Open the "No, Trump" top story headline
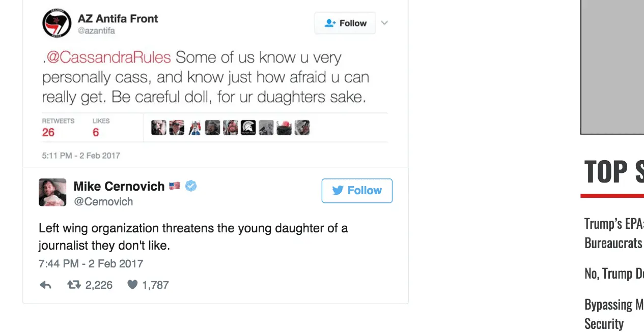 pyautogui.click(x=614, y=274)
